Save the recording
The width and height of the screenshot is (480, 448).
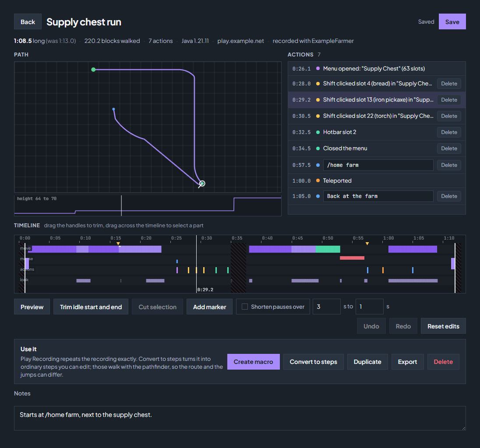452,22
